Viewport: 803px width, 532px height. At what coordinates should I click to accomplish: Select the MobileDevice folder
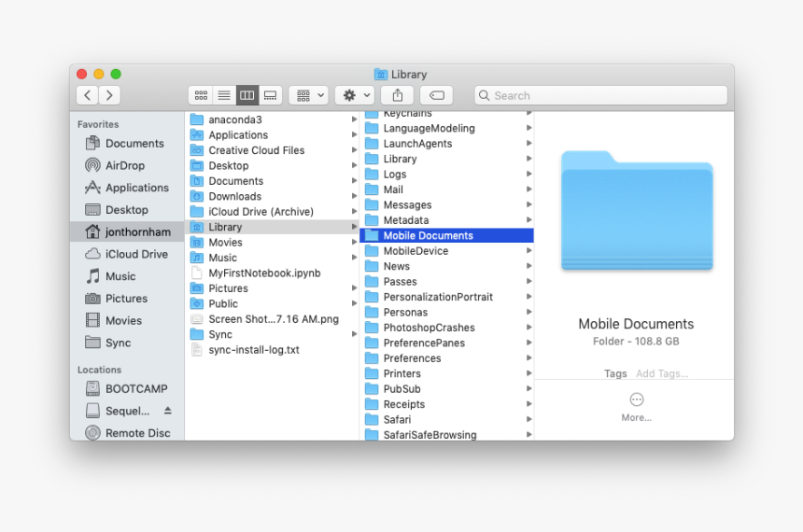(446, 251)
